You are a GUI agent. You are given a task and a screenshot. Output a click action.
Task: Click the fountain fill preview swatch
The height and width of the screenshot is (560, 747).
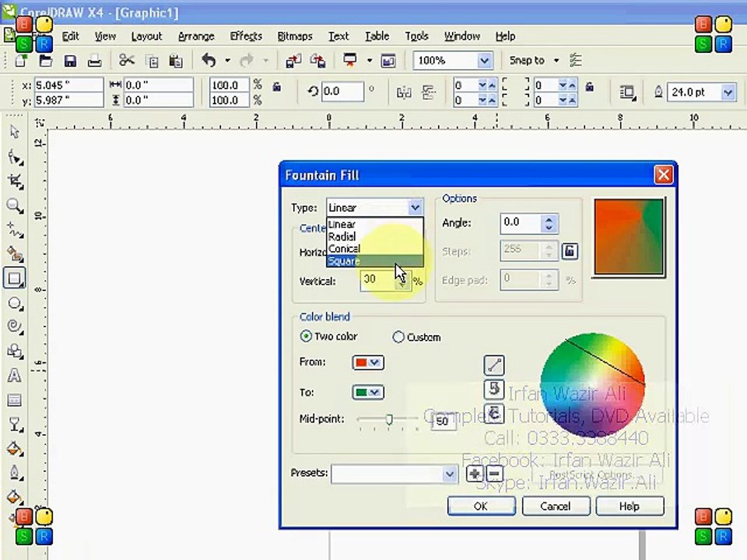(x=629, y=237)
